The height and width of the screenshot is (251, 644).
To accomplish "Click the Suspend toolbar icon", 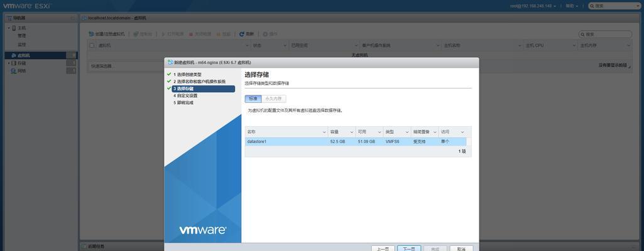I will (219, 34).
